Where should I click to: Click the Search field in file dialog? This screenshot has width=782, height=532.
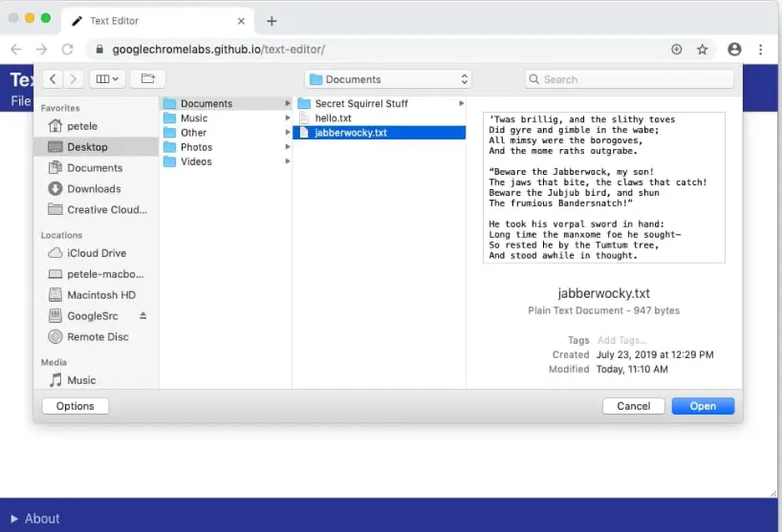tap(629, 79)
